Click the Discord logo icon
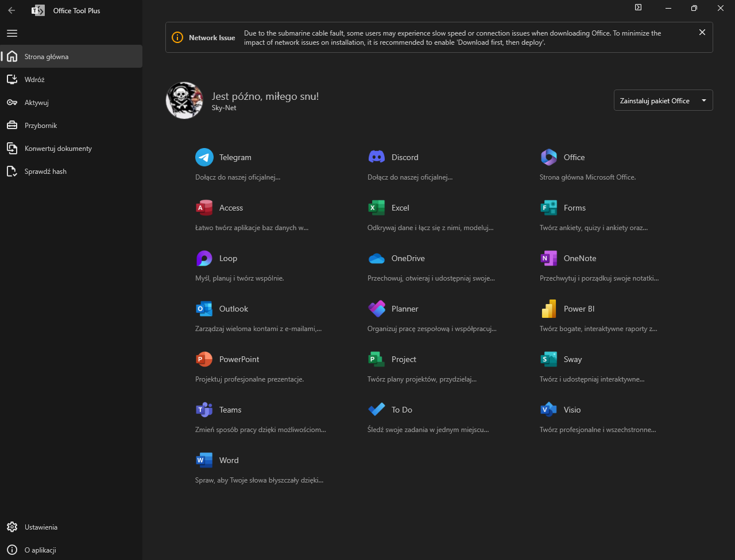 [377, 157]
